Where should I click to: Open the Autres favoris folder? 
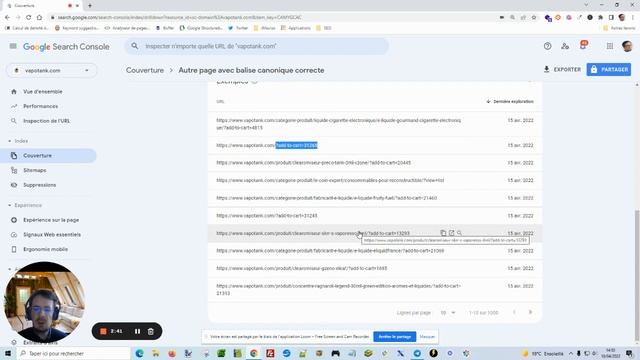(x=619, y=28)
